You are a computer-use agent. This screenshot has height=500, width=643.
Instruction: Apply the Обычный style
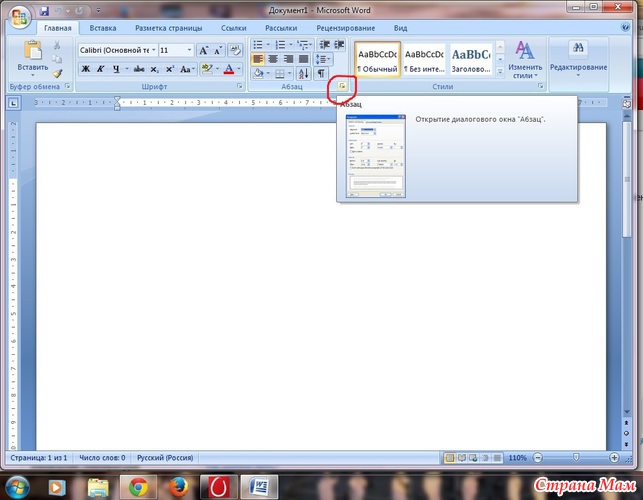point(377,59)
